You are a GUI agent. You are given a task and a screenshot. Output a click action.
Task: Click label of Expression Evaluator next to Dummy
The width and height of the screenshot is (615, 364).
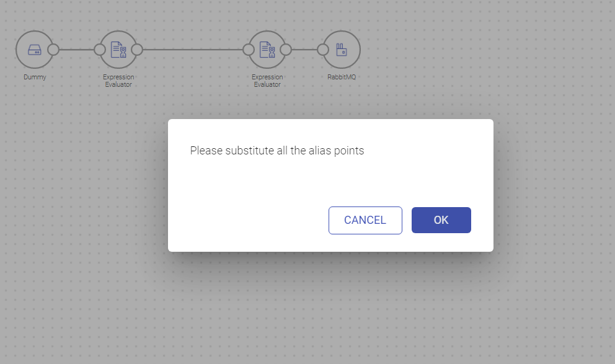[118, 81]
